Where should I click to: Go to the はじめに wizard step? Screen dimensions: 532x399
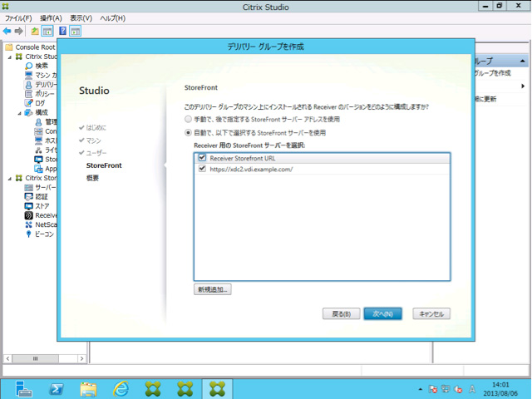(x=96, y=127)
